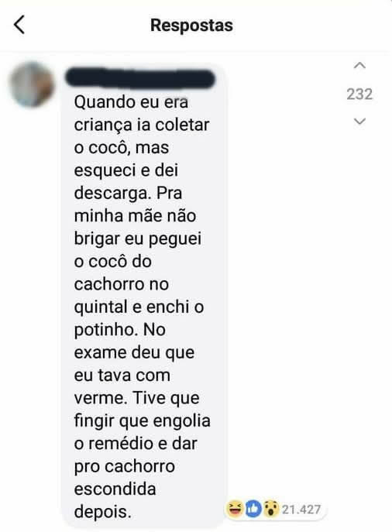Click the line "potinho. No"

tap(120, 330)
